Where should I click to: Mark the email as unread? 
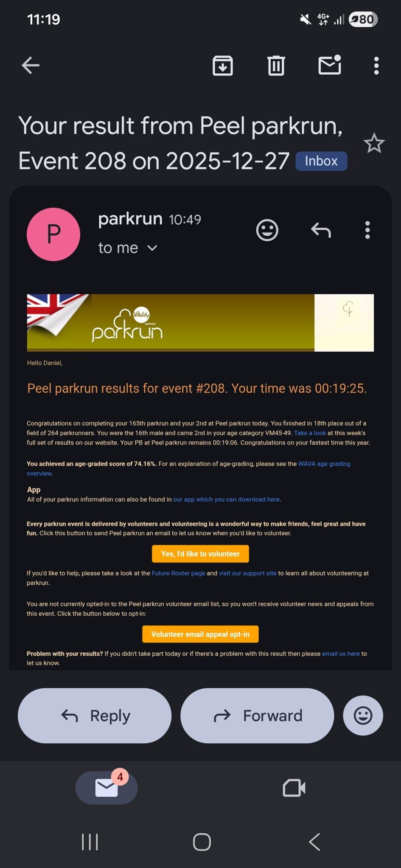pos(330,65)
